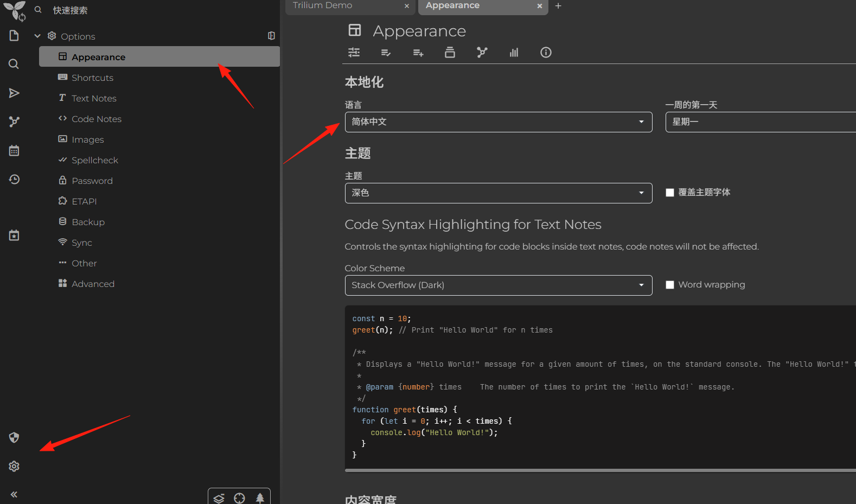Click the protected session shield icon
The height and width of the screenshot is (504, 856).
(x=14, y=437)
